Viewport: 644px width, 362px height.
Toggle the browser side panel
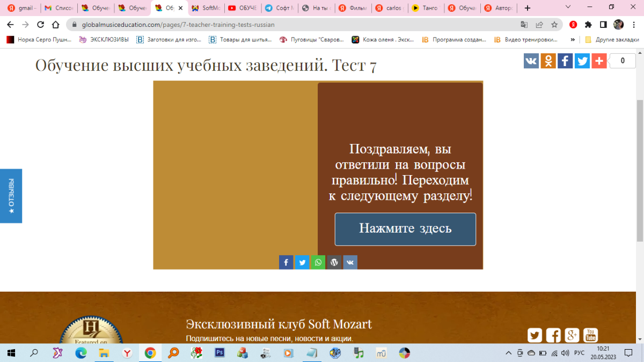coord(603,25)
